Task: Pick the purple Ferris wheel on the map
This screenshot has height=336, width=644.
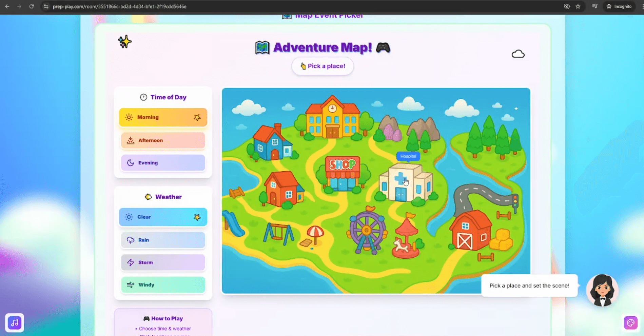Action: pos(367,231)
